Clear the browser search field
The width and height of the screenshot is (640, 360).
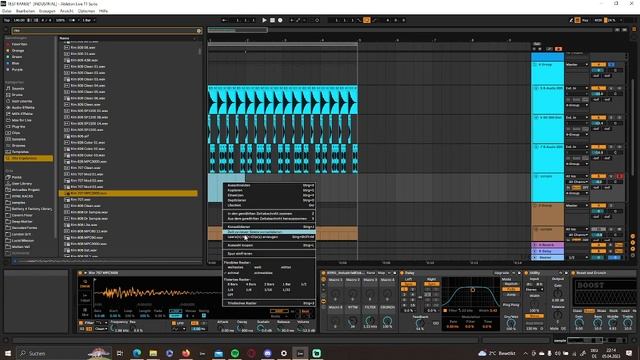pyautogui.click(x=199, y=31)
